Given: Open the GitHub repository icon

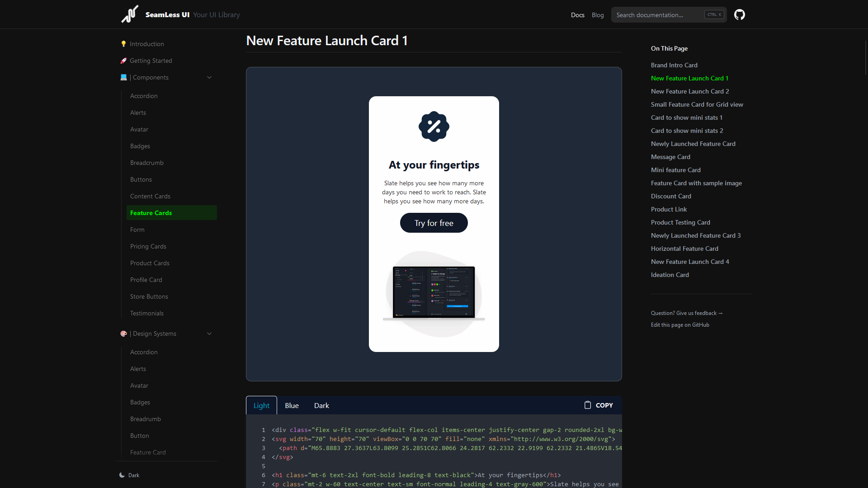Looking at the screenshot, I should coord(740,14).
